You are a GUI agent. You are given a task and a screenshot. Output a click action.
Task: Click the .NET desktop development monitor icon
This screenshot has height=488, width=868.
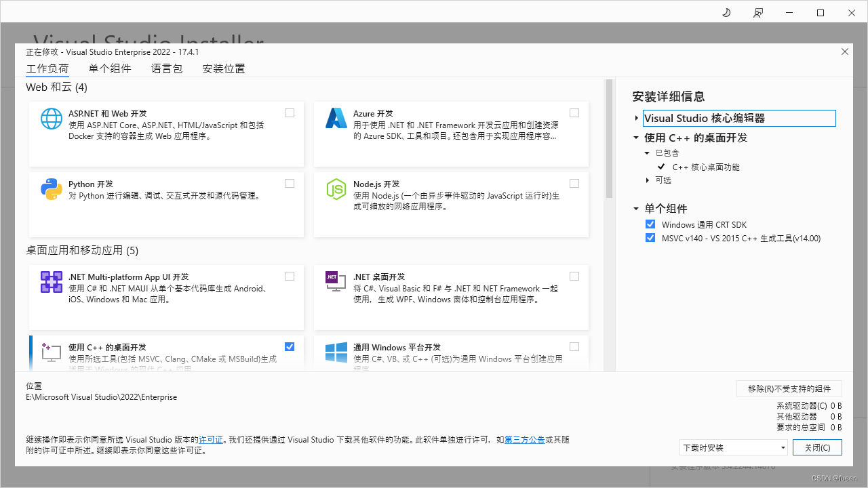(x=336, y=282)
